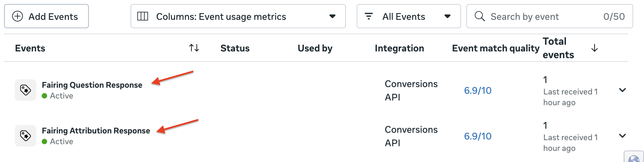Sort by Total events down arrow

click(595, 48)
